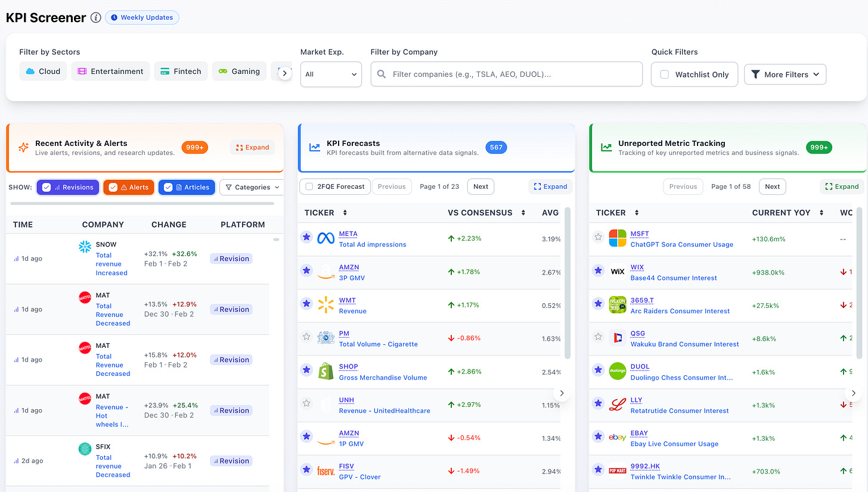868x492 pixels.
Task: Click the Filter by Company search field
Action: [507, 74]
